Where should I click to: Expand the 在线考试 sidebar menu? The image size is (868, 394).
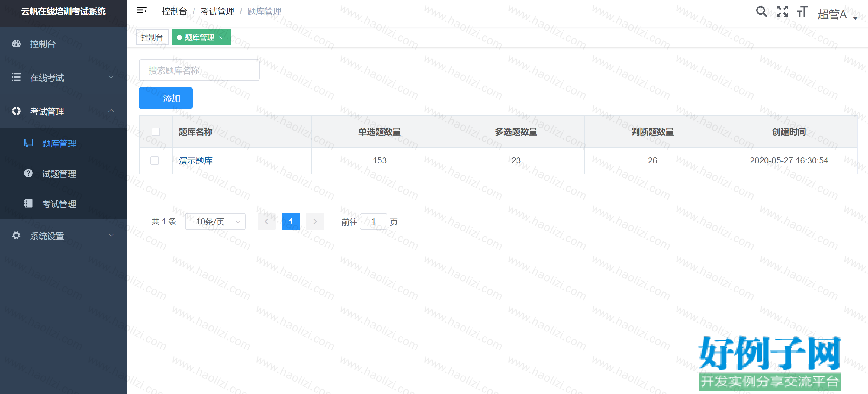pyautogui.click(x=63, y=78)
